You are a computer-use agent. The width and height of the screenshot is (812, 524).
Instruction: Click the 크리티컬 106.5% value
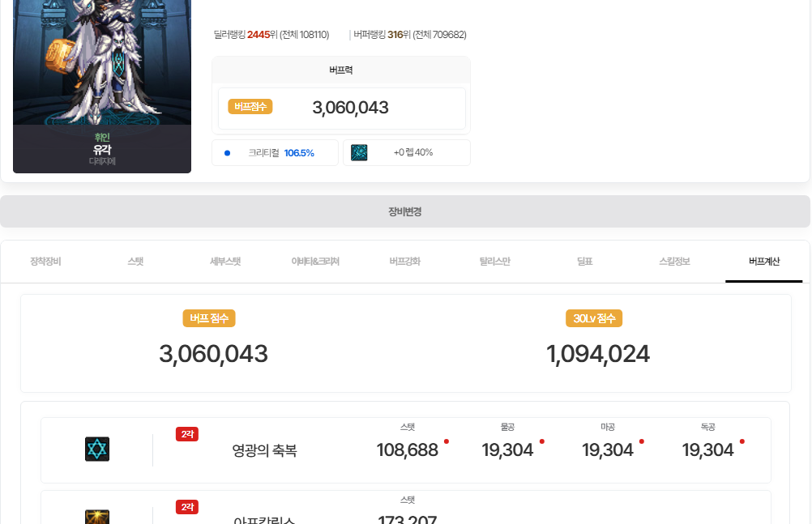click(x=299, y=153)
